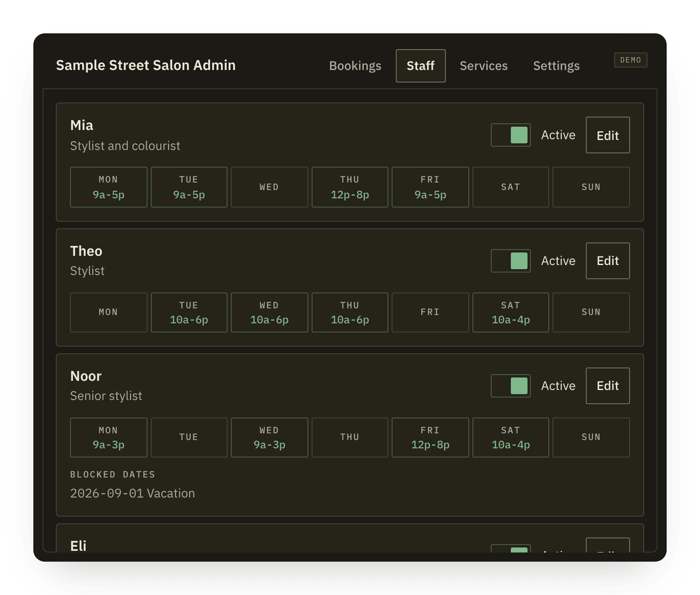Select Noor's WED 9a-3p slot
700x595 pixels.
point(269,437)
